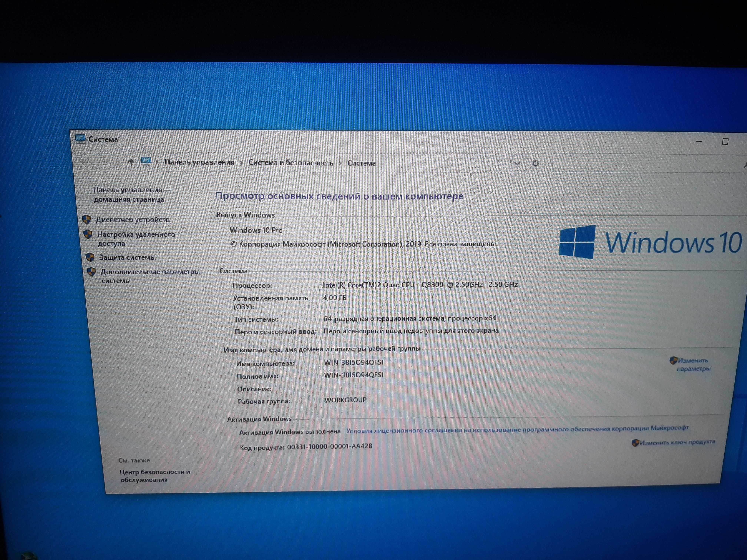Click Перо и сенсорный ввод недоступны text

pos(411,331)
